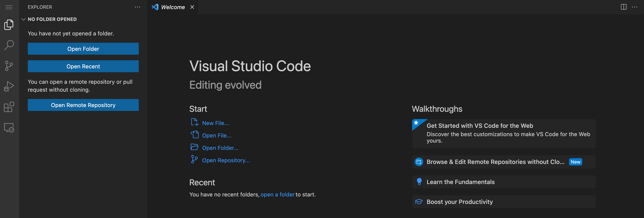Click the graduation cap Boost your Productivity icon
This screenshot has width=644, height=218.
pyautogui.click(x=419, y=202)
